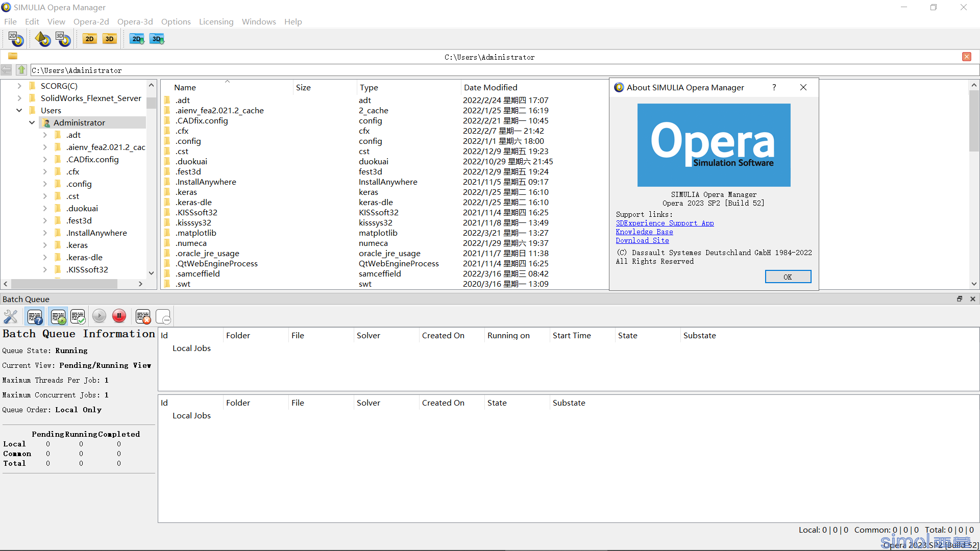This screenshot has width=980, height=551.
Task: Close the file browser panel via red X
Action: pos(967,57)
